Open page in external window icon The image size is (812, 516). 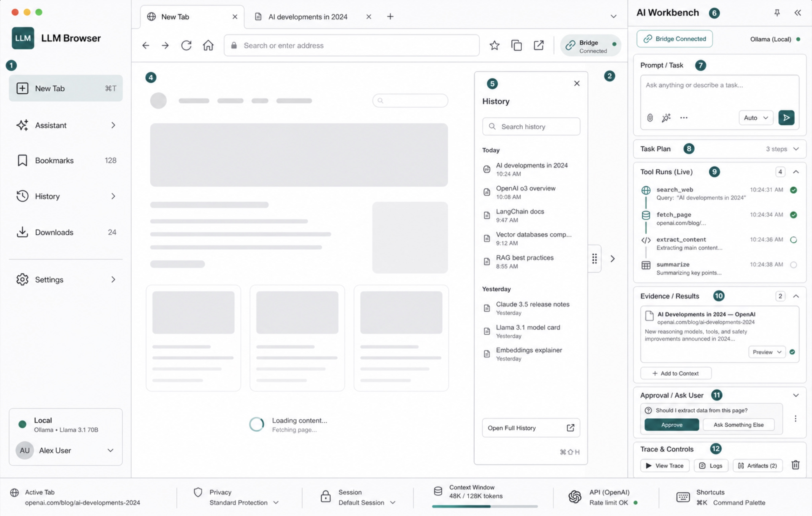coord(538,45)
